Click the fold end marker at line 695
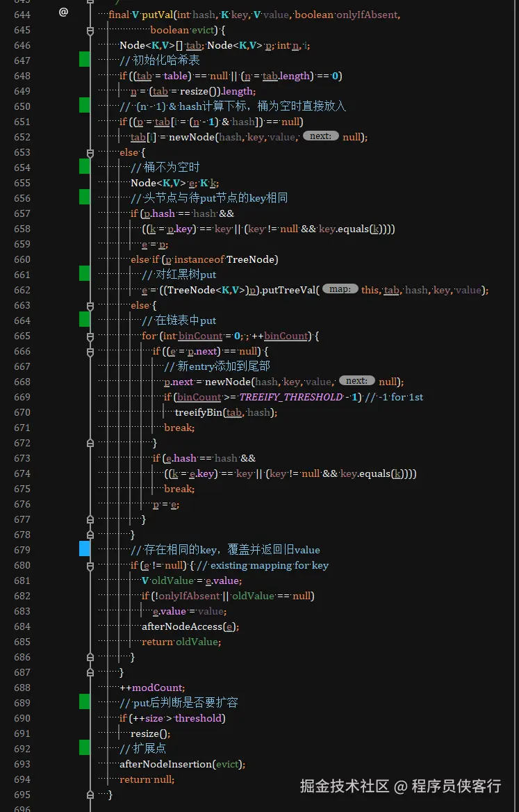The height and width of the screenshot is (812, 519). (90, 795)
